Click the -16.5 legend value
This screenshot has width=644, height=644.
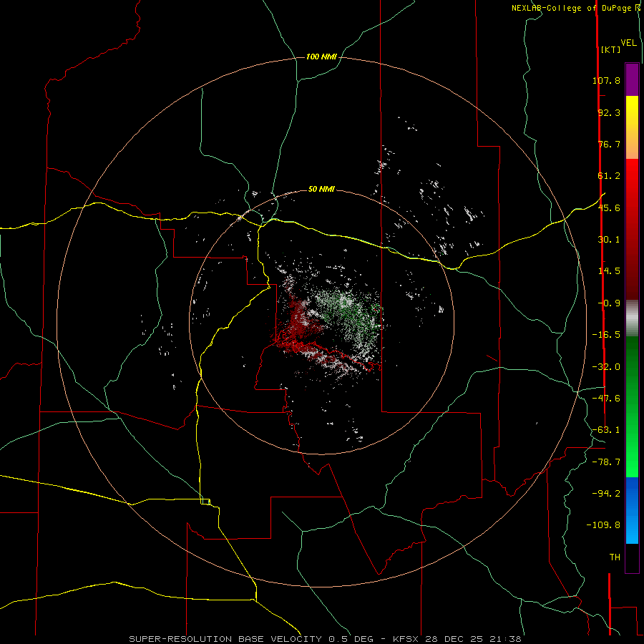point(606,335)
